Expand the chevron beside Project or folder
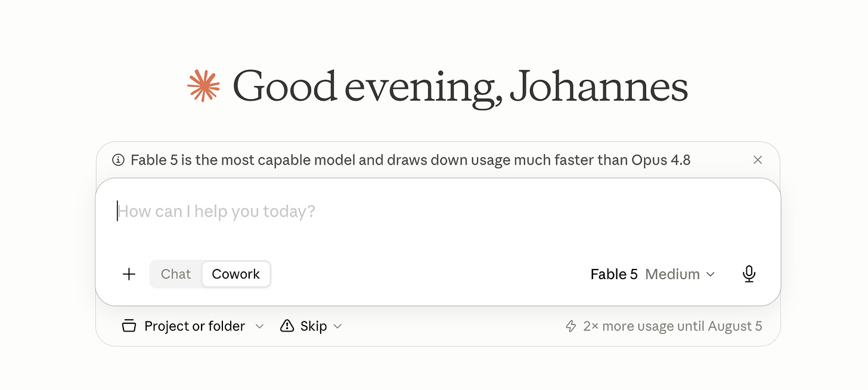Screen dimensions: 868x390 pos(259,326)
